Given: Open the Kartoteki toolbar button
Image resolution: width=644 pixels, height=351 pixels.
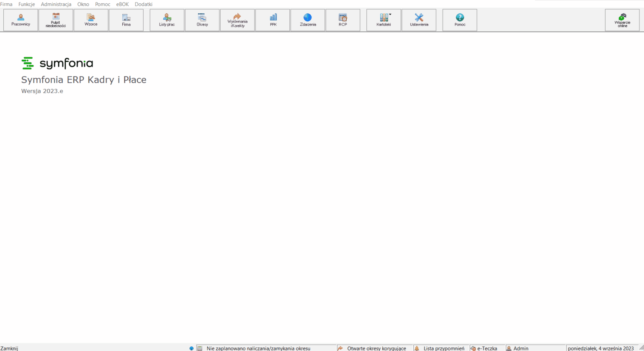Looking at the screenshot, I should 384,20.
